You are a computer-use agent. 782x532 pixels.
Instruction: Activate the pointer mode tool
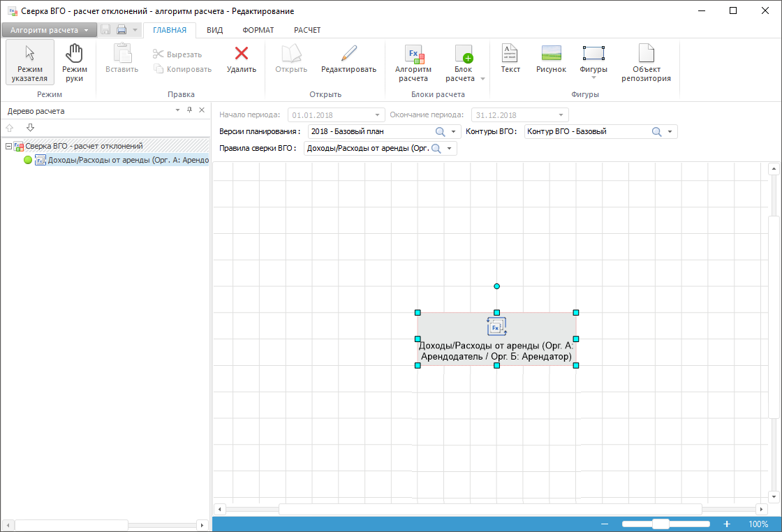tap(30, 62)
